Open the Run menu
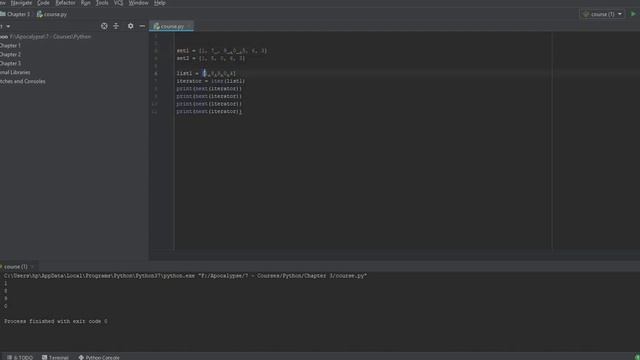 coord(85,3)
